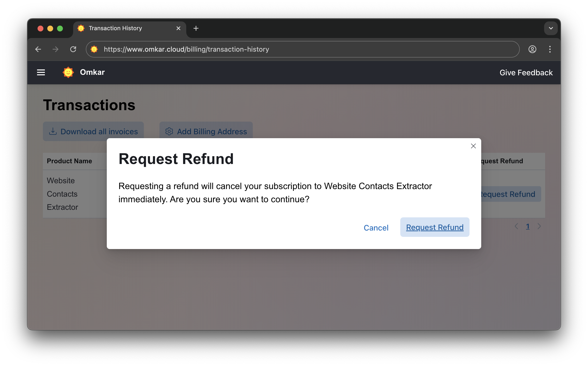Cancel the refund request dialog
Screen dimensions: 588x366
click(x=376, y=227)
